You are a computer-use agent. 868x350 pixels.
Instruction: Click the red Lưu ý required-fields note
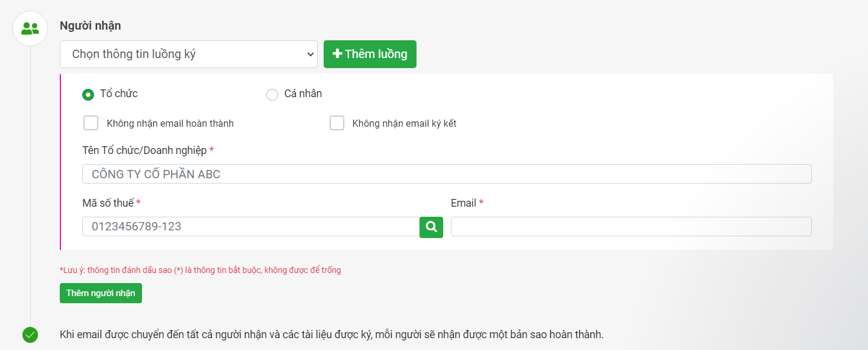(x=200, y=270)
